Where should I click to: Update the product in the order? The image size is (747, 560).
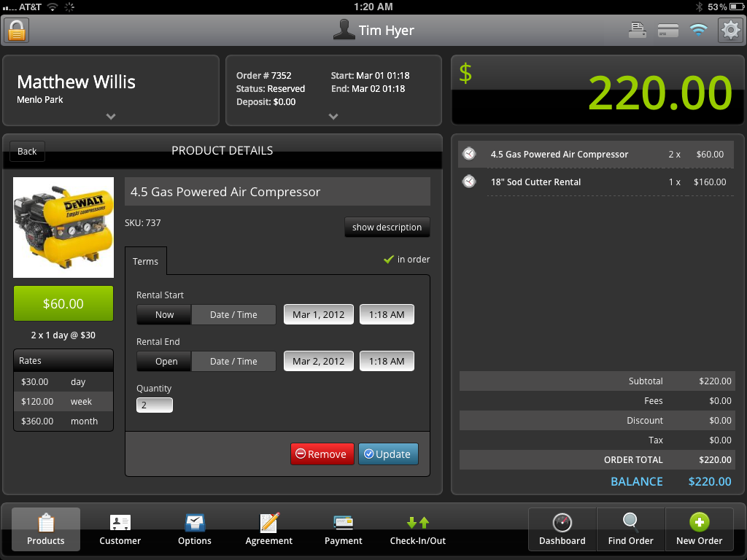pos(388,454)
